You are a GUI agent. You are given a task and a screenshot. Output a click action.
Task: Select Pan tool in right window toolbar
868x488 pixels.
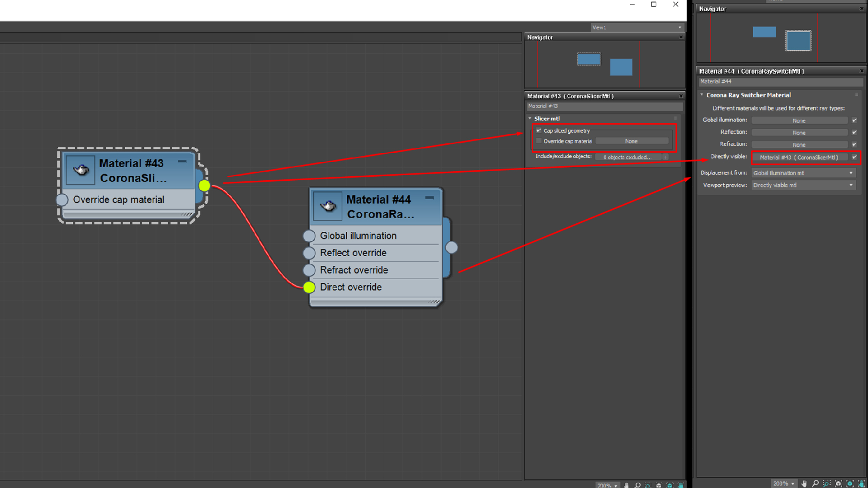click(804, 483)
